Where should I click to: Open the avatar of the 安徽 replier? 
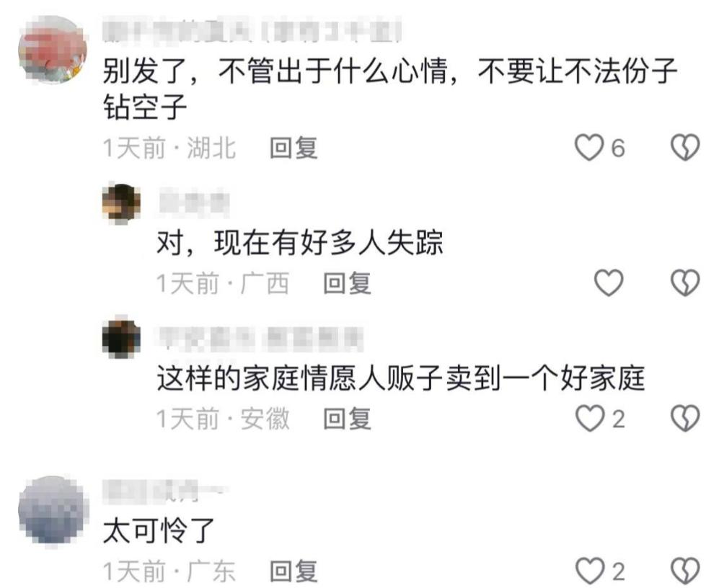coord(121,338)
